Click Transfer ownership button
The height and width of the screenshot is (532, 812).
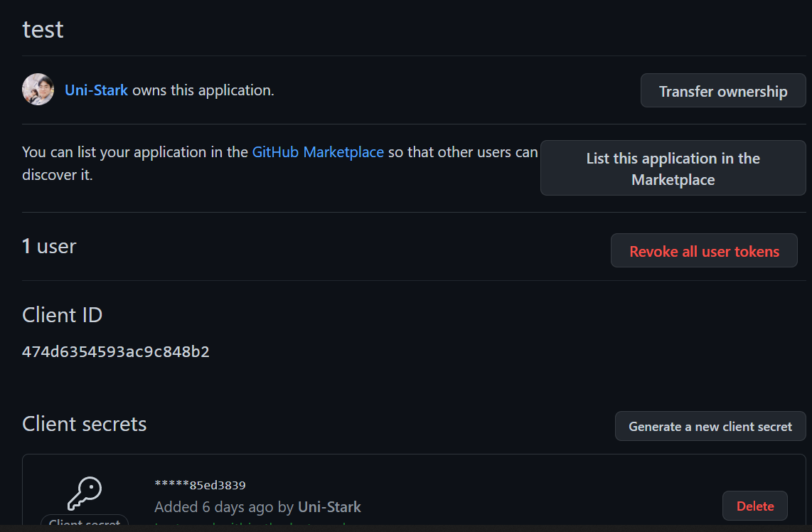click(723, 90)
